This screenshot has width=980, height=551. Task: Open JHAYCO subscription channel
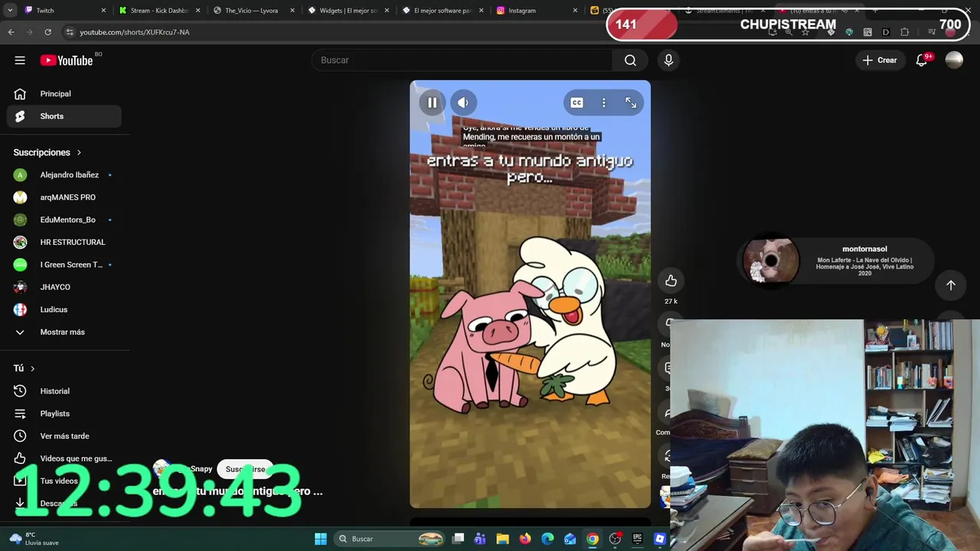tap(64, 287)
